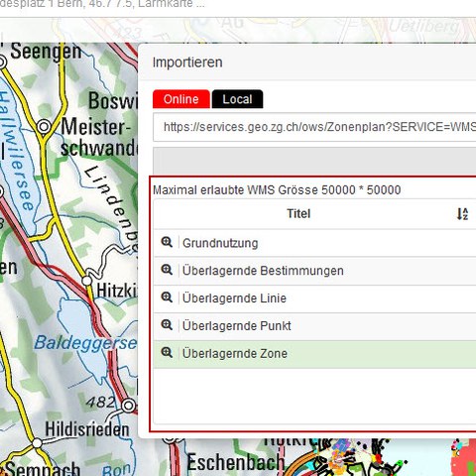Zoom to Überlagernde Bestimmungen layer
The image size is (476, 476).
(x=167, y=270)
